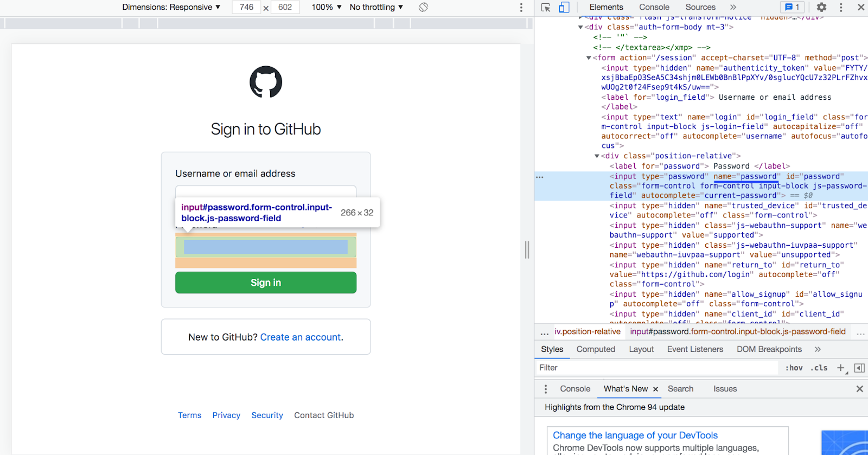Click the Username or email address field

click(266, 191)
